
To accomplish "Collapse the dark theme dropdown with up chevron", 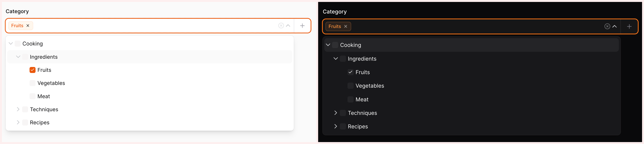I will pyautogui.click(x=614, y=26).
